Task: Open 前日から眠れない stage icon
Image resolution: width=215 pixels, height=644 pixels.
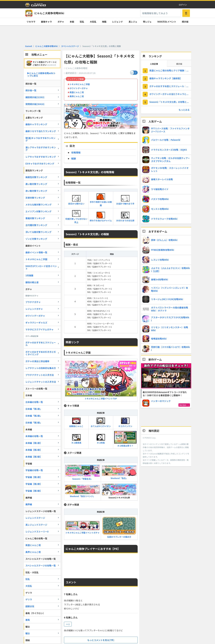Action: [76, 198]
